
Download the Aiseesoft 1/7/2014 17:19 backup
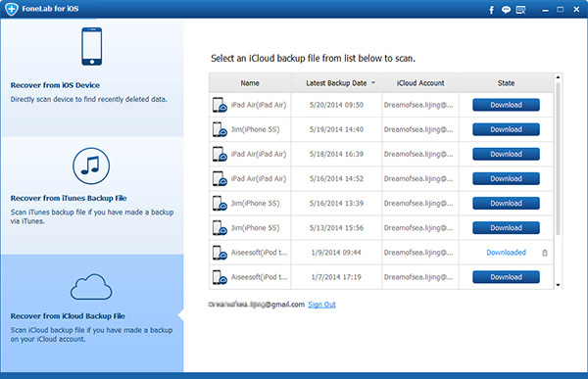click(x=506, y=277)
